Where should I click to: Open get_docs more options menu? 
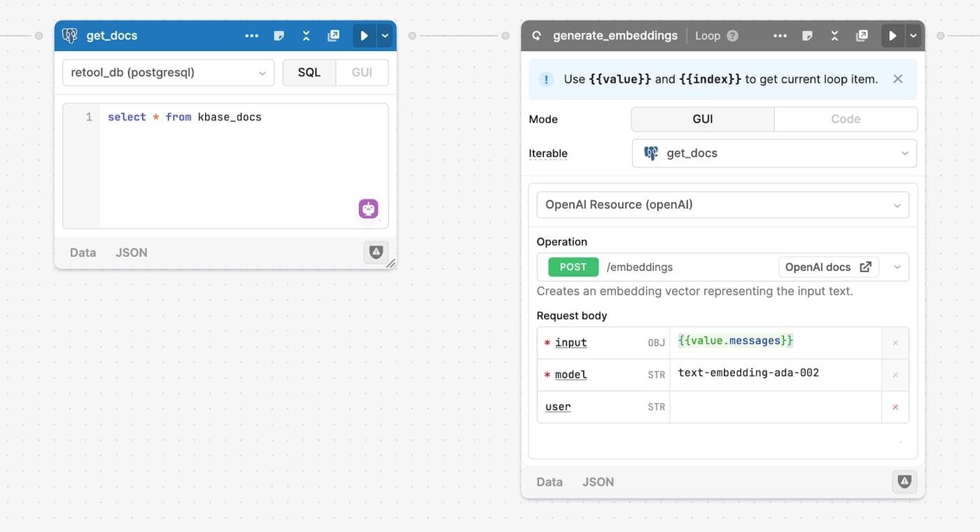(251, 36)
